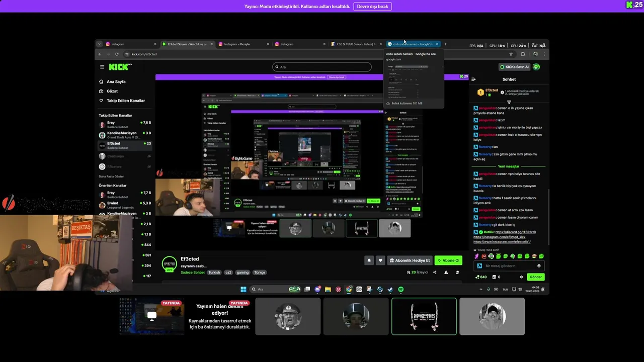Open Kick user profile avatar
This screenshot has width=644, height=362.
536,67
